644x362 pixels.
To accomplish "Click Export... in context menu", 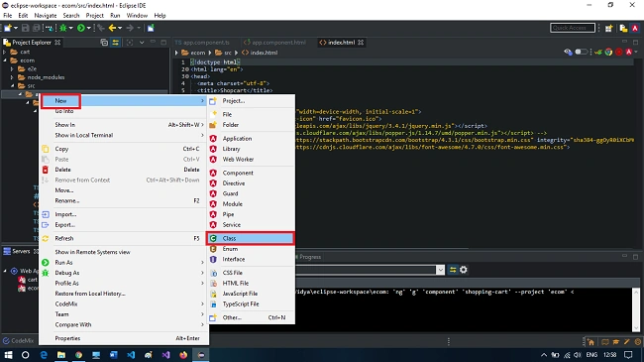I will [123, 224].
